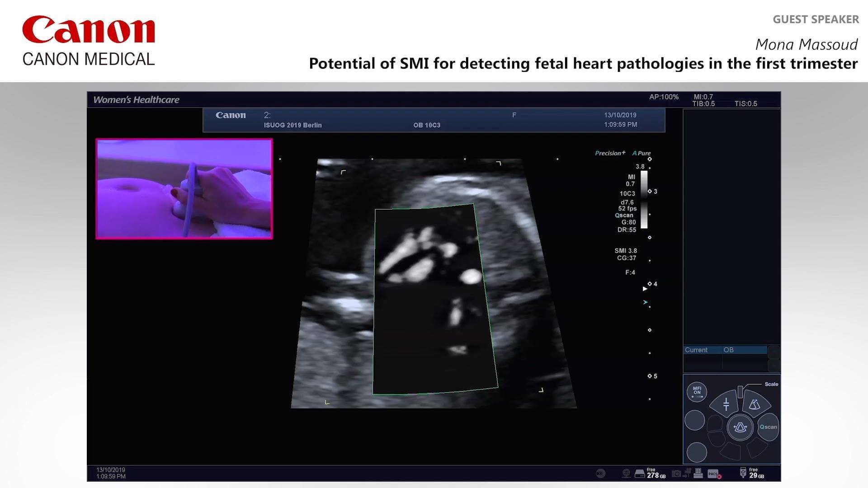Viewport: 868px width, 488px height.
Task: Click the PACS connection status icon
Action: [x=714, y=474]
